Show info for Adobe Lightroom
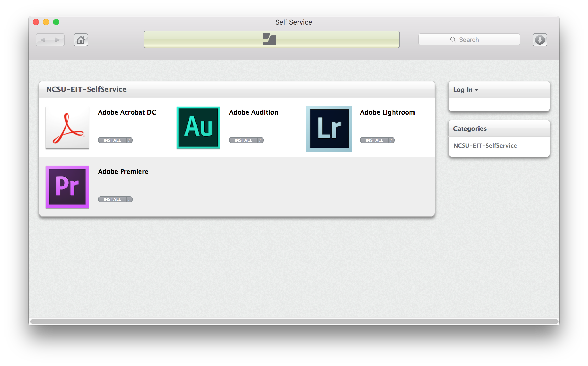588x366 pixels. [x=391, y=140]
